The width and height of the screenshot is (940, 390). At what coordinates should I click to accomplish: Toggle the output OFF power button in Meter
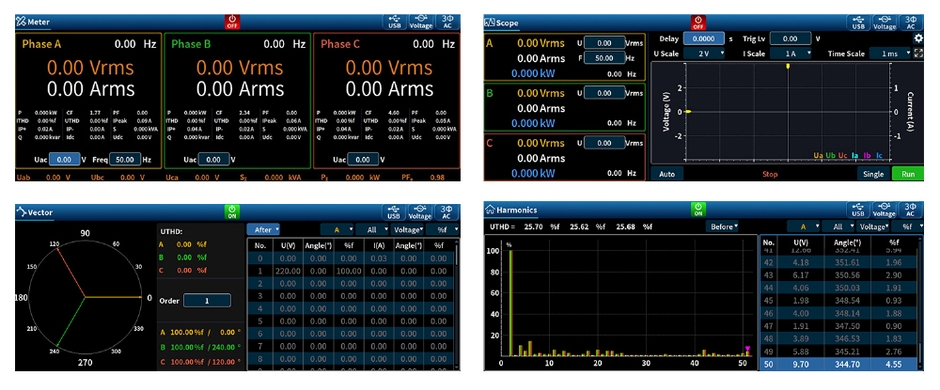click(x=232, y=22)
